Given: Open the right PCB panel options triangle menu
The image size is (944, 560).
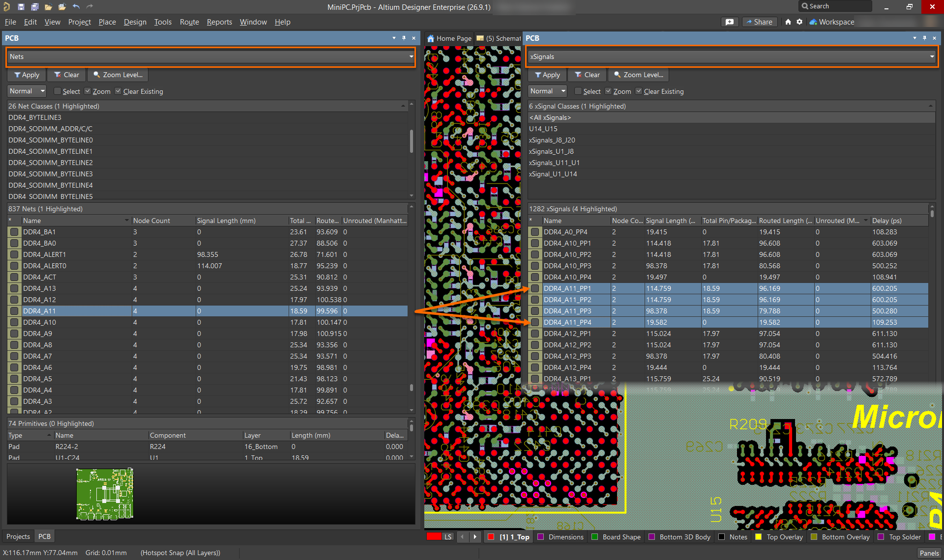Looking at the screenshot, I should (914, 38).
